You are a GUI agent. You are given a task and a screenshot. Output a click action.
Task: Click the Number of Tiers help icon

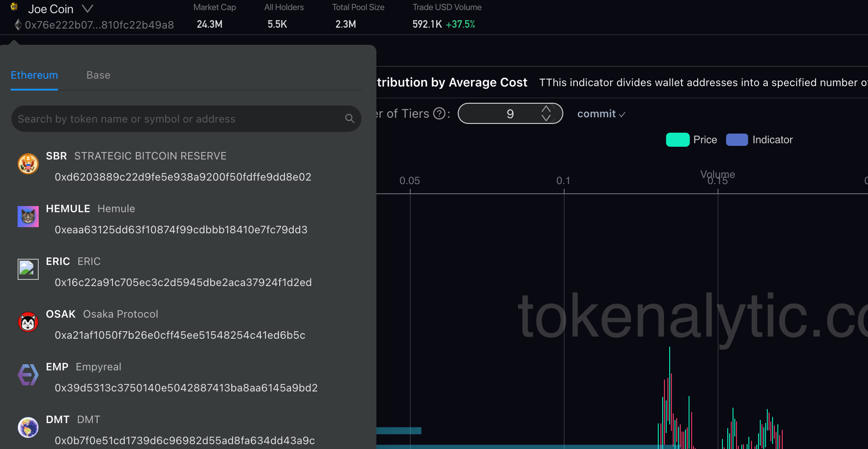click(439, 114)
